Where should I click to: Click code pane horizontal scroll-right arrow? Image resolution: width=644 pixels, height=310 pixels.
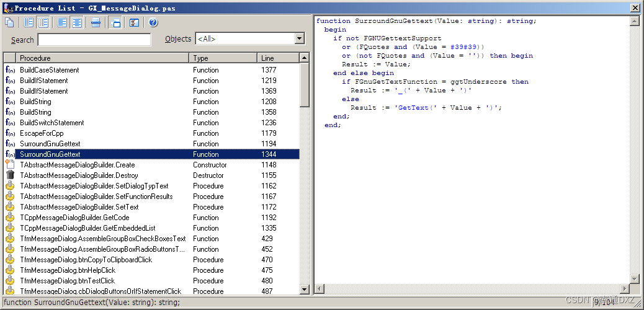point(625,289)
